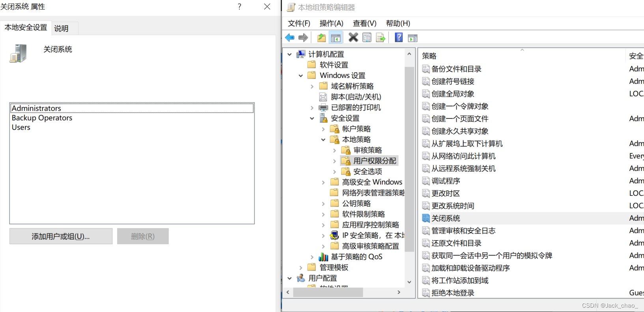
Task: Collapse the 安全设置 tree node
Action: (x=312, y=118)
